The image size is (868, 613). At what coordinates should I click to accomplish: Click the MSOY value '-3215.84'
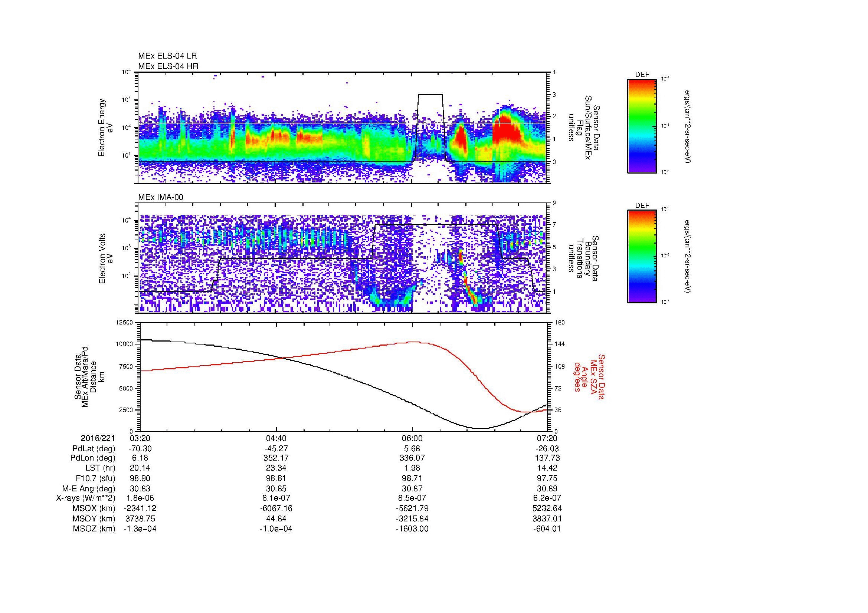pos(412,518)
